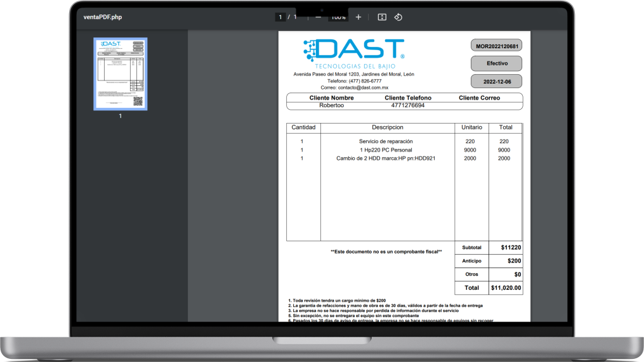Image resolution: width=644 pixels, height=362 pixels.
Task: Click the 2022-12-06 date box
Action: point(497,81)
